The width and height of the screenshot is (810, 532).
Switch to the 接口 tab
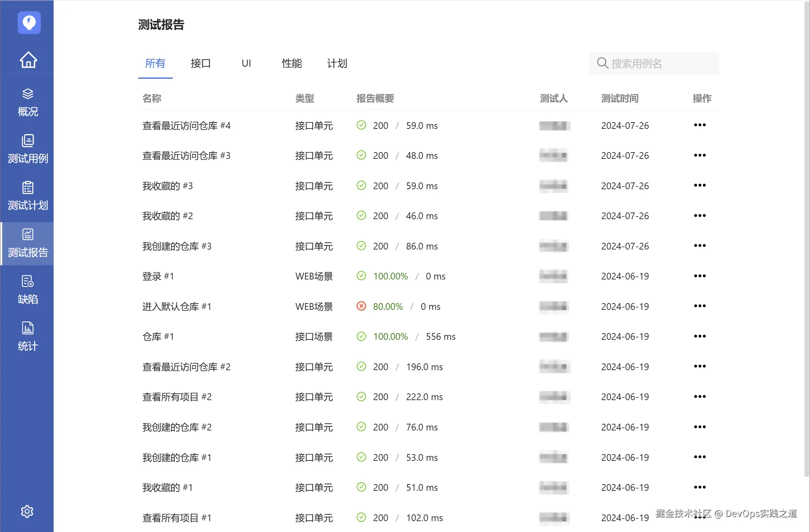tap(200, 63)
